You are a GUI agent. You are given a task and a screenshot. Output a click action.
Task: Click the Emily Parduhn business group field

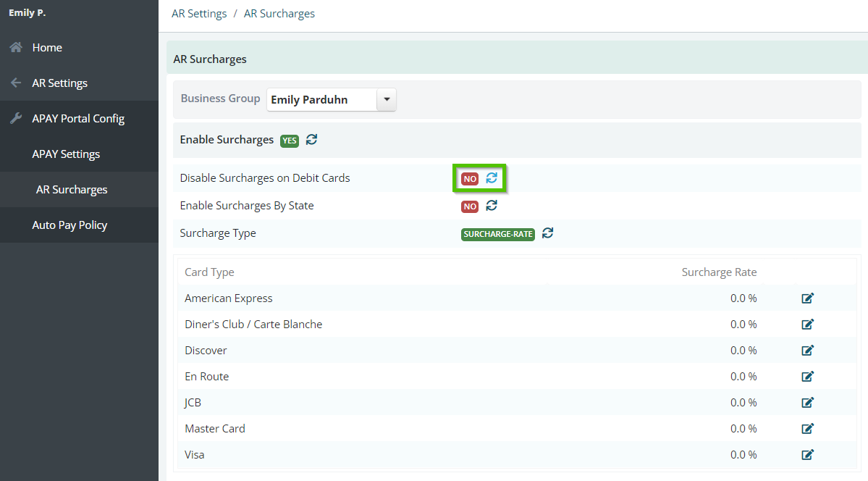322,100
